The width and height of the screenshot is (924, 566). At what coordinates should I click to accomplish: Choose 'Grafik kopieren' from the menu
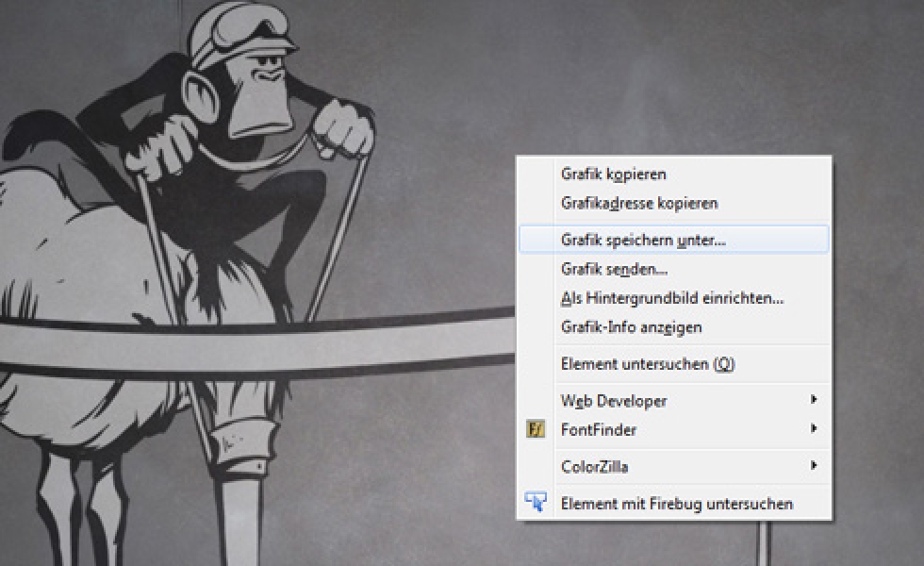614,174
